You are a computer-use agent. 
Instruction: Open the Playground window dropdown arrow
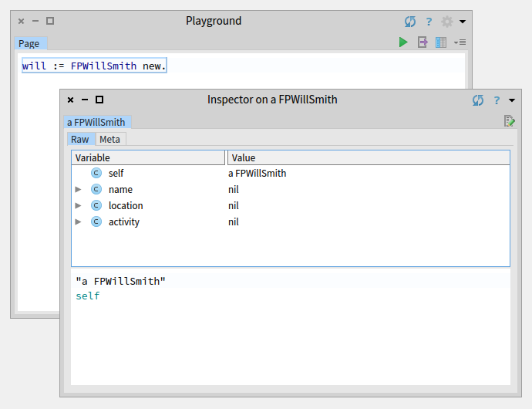[x=463, y=22]
